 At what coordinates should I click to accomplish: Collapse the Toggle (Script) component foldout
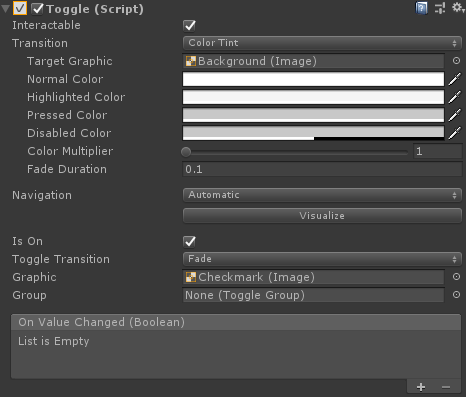[6, 8]
